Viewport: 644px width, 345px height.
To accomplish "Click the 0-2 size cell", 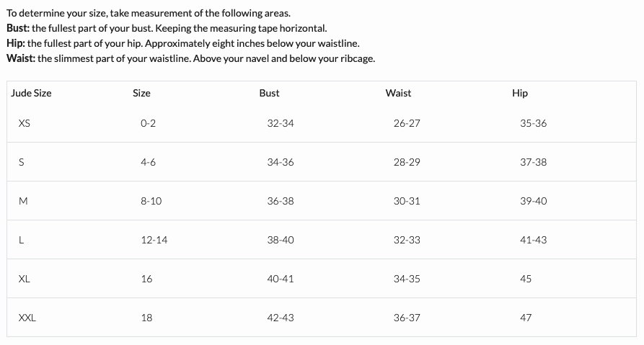I will (148, 123).
